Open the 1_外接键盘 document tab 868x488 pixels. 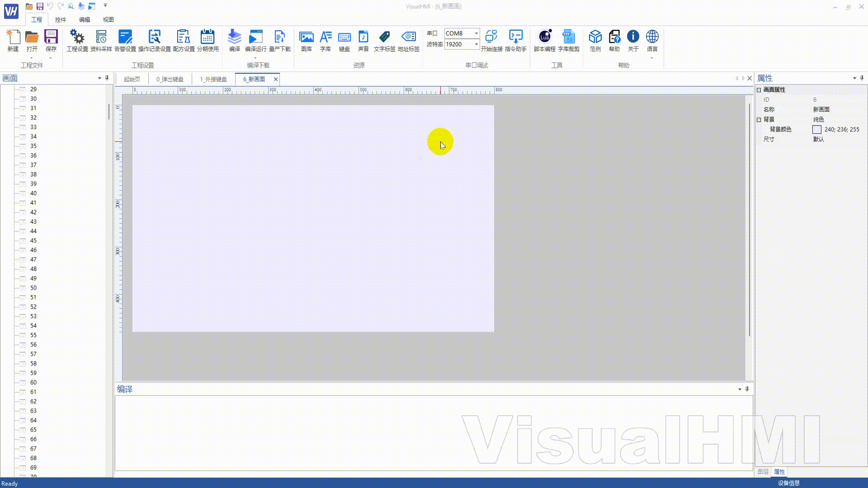213,79
